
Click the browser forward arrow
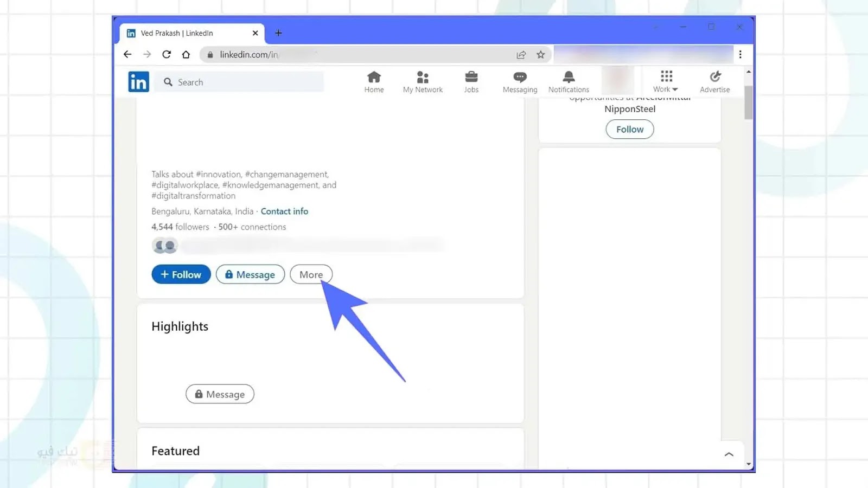[x=147, y=54]
